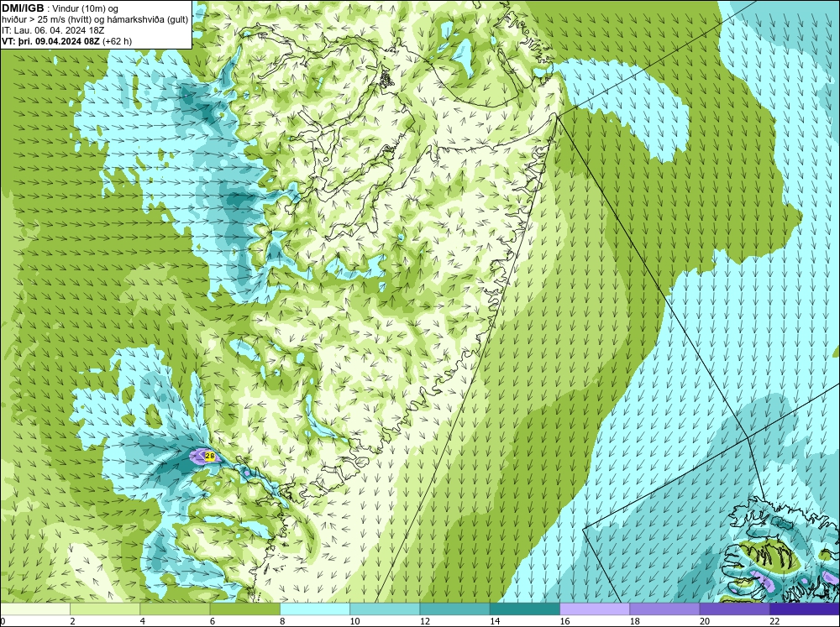The image size is (840, 627).
Task: Select the above-22 m/s indigo swatch
Action: click(x=805, y=609)
